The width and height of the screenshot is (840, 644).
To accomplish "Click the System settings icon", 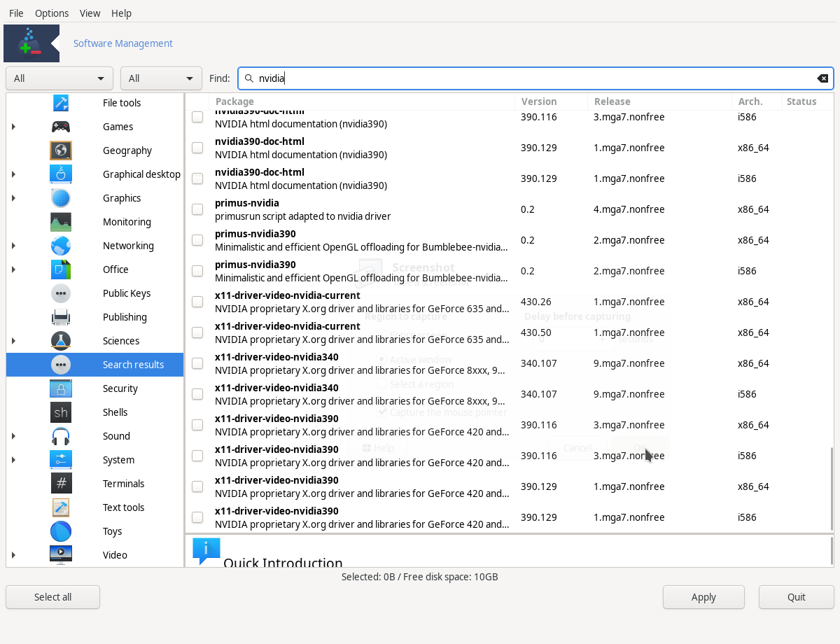I will (x=61, y=460).
